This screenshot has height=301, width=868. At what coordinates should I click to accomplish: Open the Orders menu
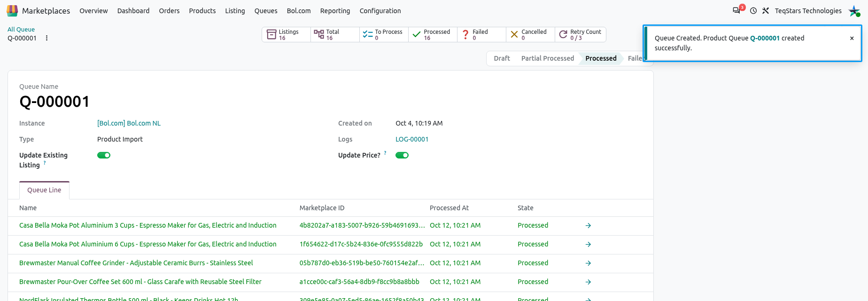169,11
